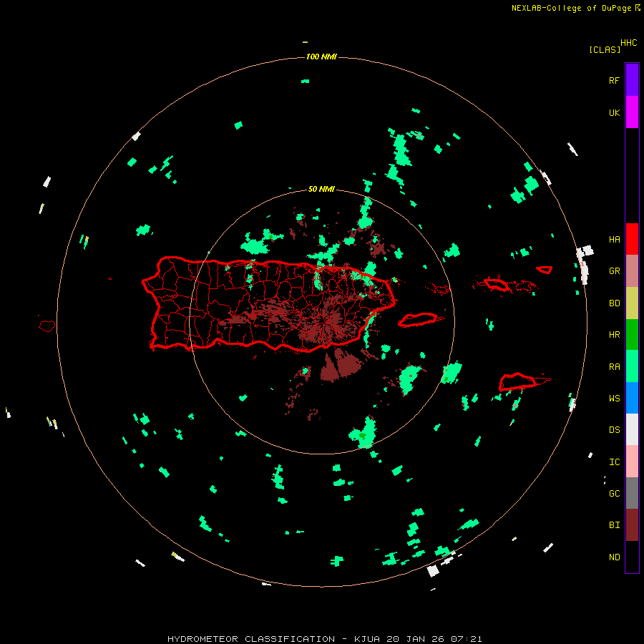Choose the GC gray legend swatch

coord(632,493)
